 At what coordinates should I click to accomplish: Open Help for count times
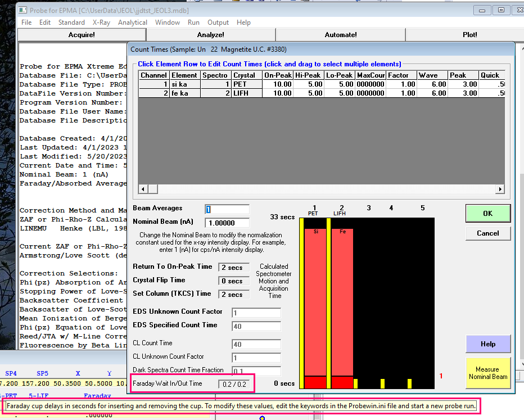click(487, 344)
